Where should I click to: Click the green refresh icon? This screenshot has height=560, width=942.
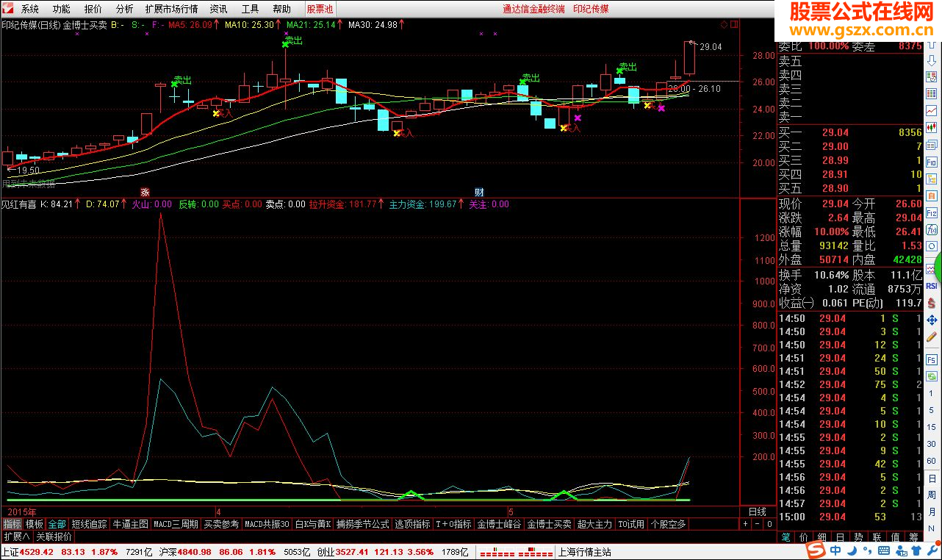coord(932,377)
